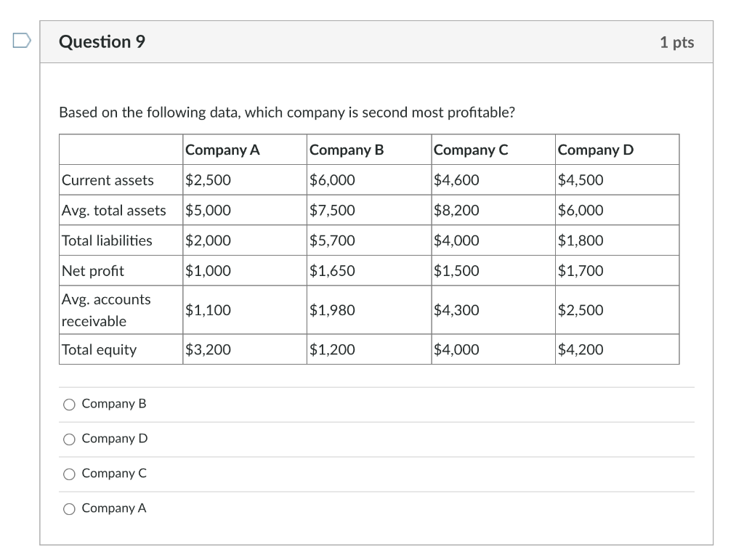Image resolution: width=744 pixels, height=560 pixels.
Task: Click the Current assets row label
Action: tap(107, 179)
